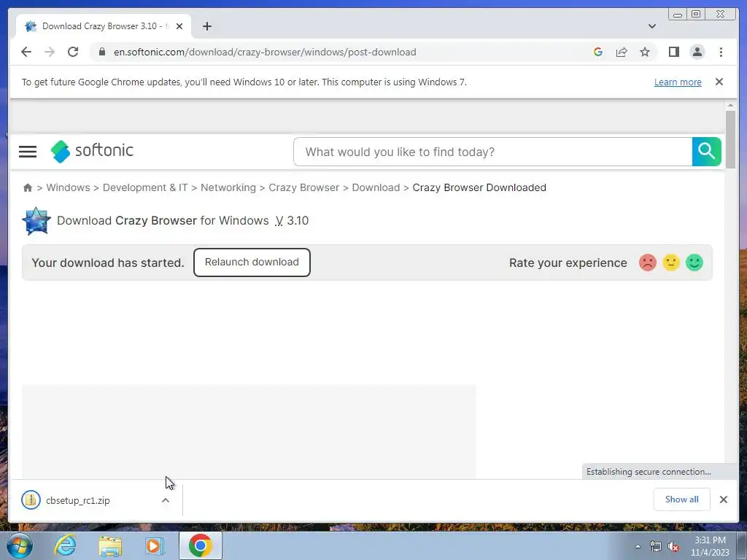Screen dimensions: 747x560
Task: Open a new tab
Action: (x=206, y=26)
